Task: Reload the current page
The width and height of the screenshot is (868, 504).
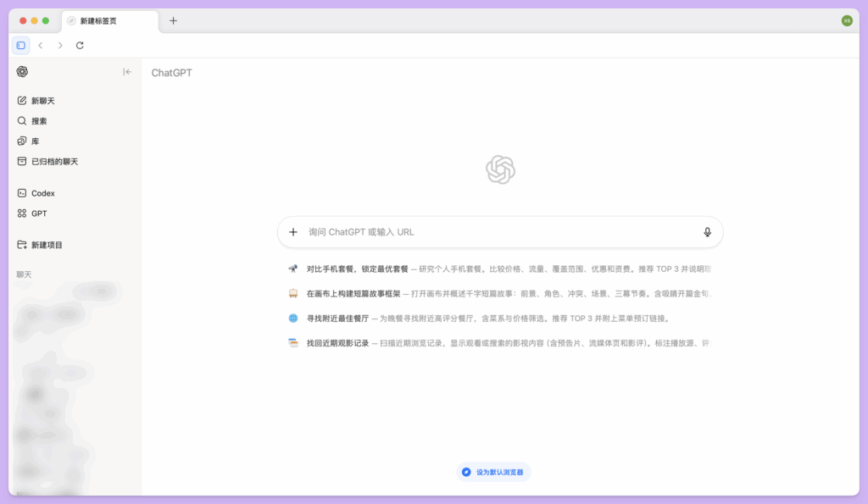Action: pos(80,45)
